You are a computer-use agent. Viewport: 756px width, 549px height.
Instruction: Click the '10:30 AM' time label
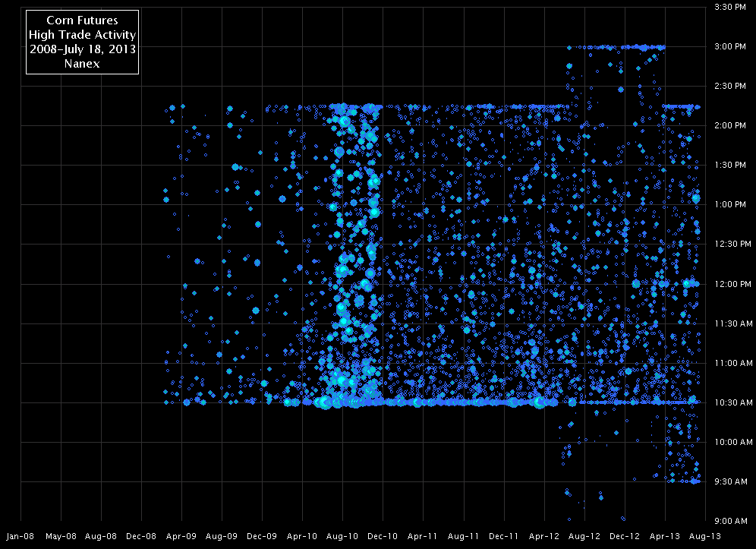pyautogui.click(x=733, y=402)
